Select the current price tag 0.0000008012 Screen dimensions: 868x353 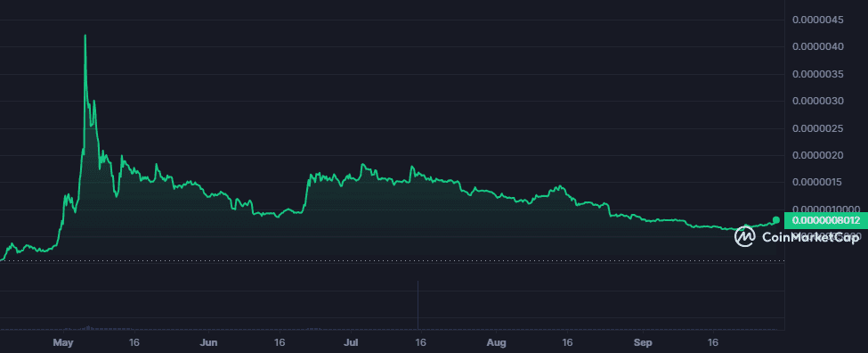826,220
